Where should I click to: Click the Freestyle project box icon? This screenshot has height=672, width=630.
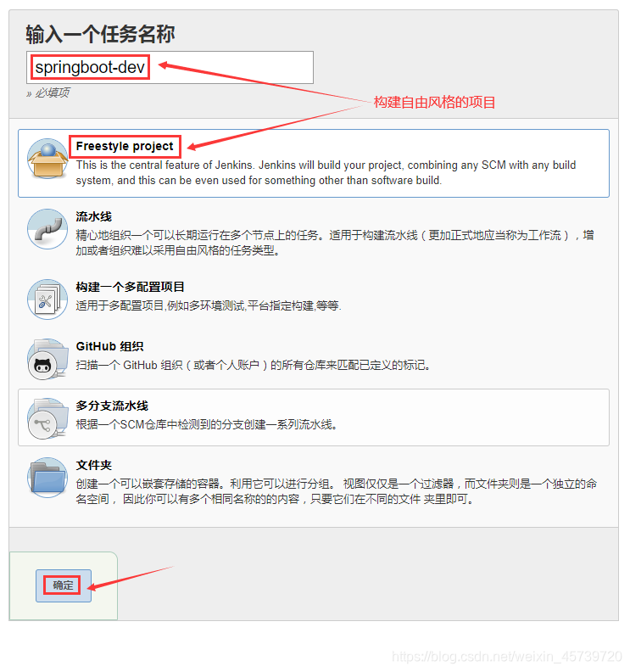(47, 158)
